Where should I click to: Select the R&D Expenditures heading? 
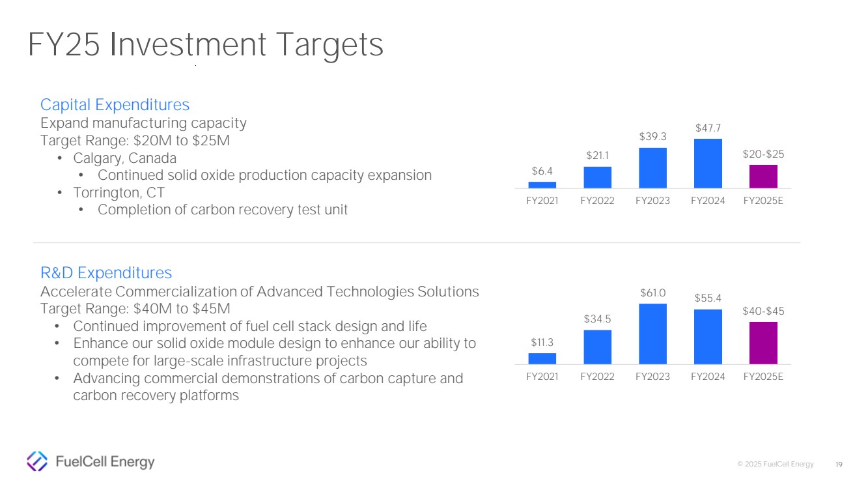pyautogui.click(x=106, y=272)
